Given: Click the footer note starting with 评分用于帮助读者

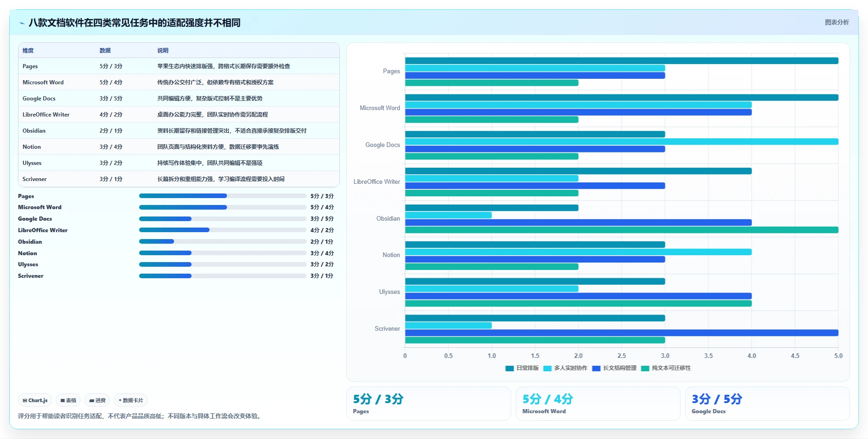Looking at the screenshot, I should coord(140,416).
